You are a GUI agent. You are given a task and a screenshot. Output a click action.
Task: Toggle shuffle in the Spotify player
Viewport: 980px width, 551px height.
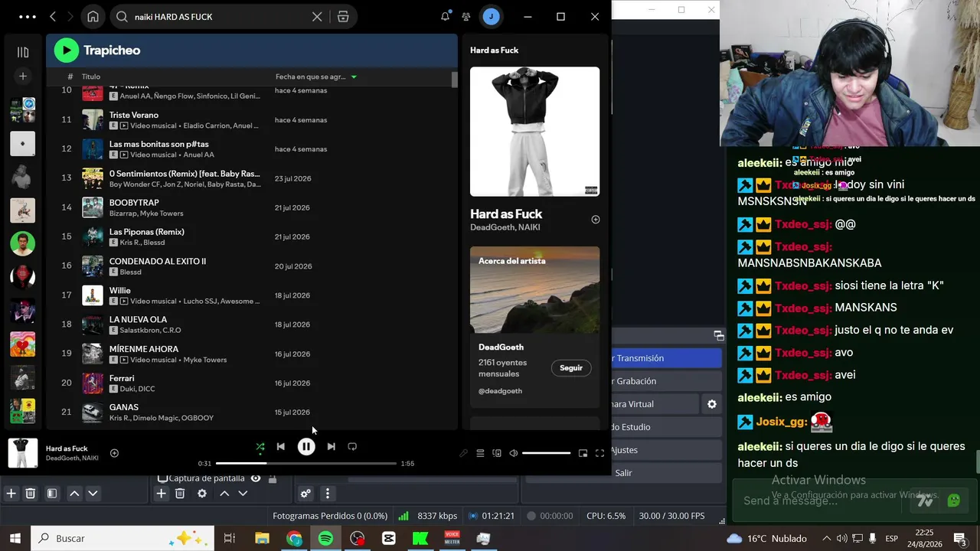pyautogui.click(x=260, y=447)
